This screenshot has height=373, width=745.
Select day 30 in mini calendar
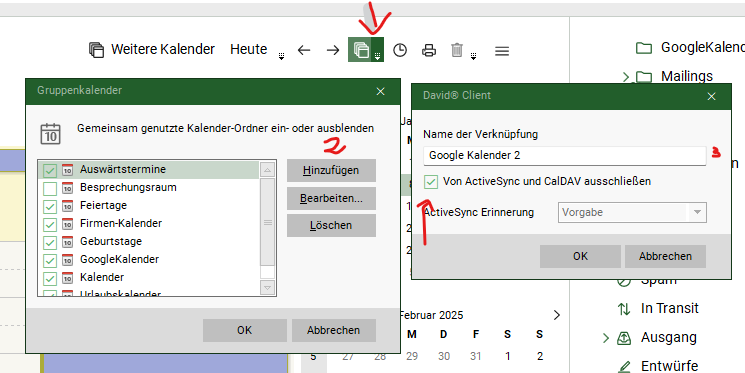click(x=444, y=356)
